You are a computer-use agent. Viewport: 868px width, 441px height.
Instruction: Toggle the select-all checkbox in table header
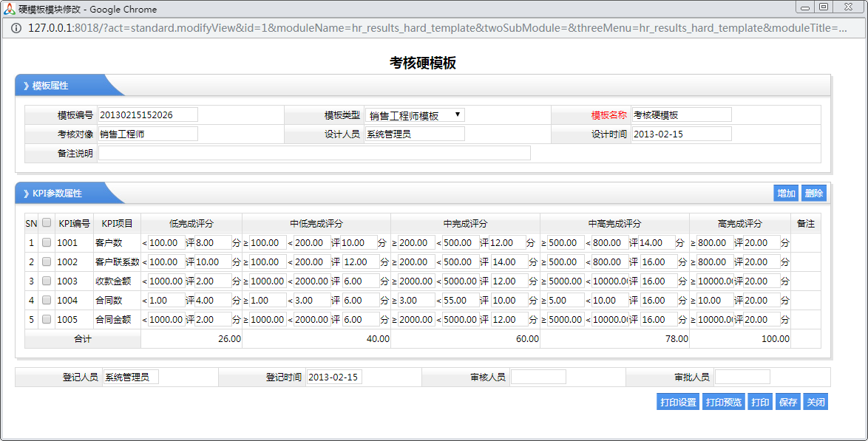pyautogui.click(x=47, y=223)
